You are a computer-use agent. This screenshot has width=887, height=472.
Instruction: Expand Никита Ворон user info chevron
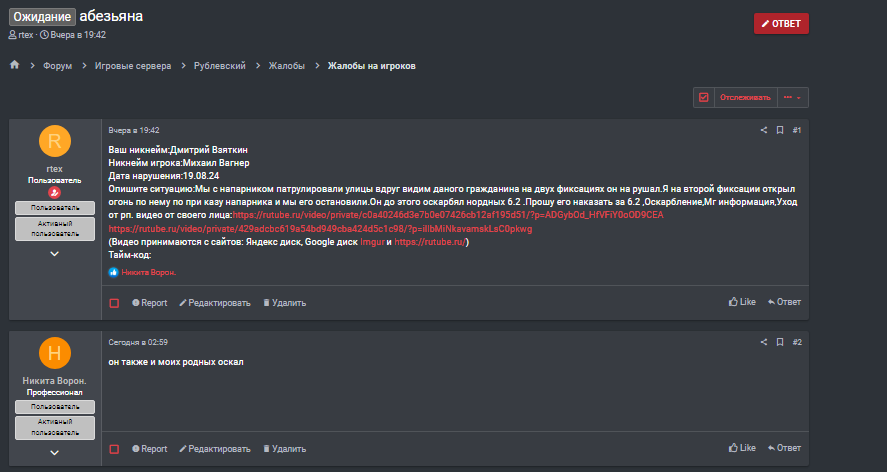tap(54, 452)
